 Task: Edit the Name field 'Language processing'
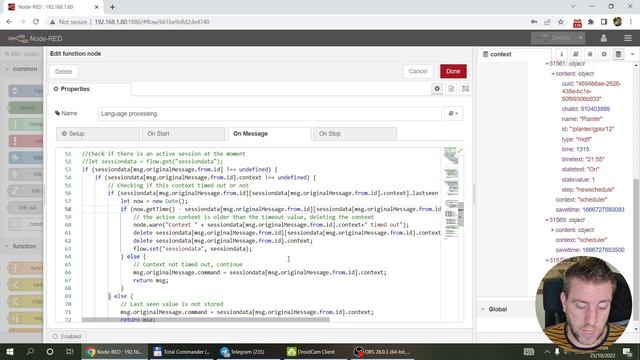point(269,113)
